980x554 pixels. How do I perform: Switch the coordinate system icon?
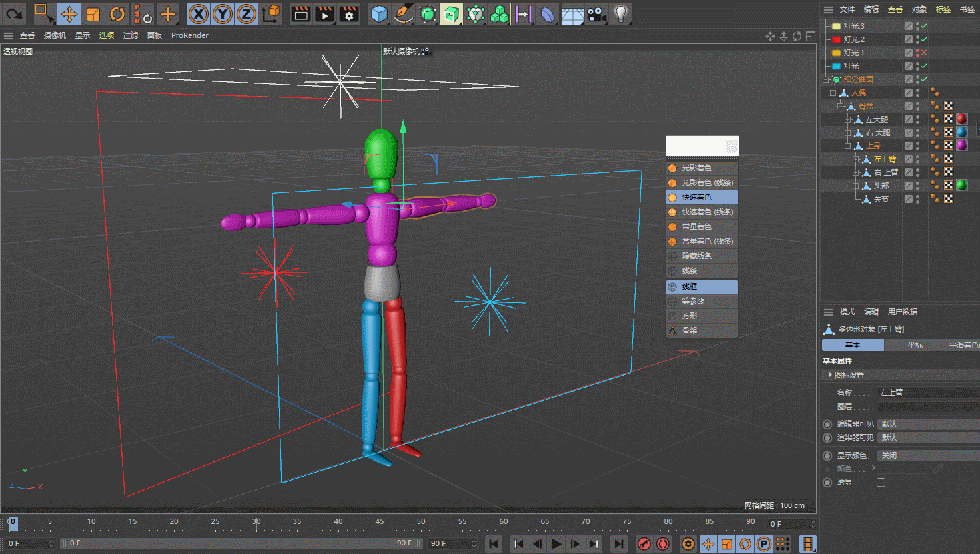click(271, 13)
